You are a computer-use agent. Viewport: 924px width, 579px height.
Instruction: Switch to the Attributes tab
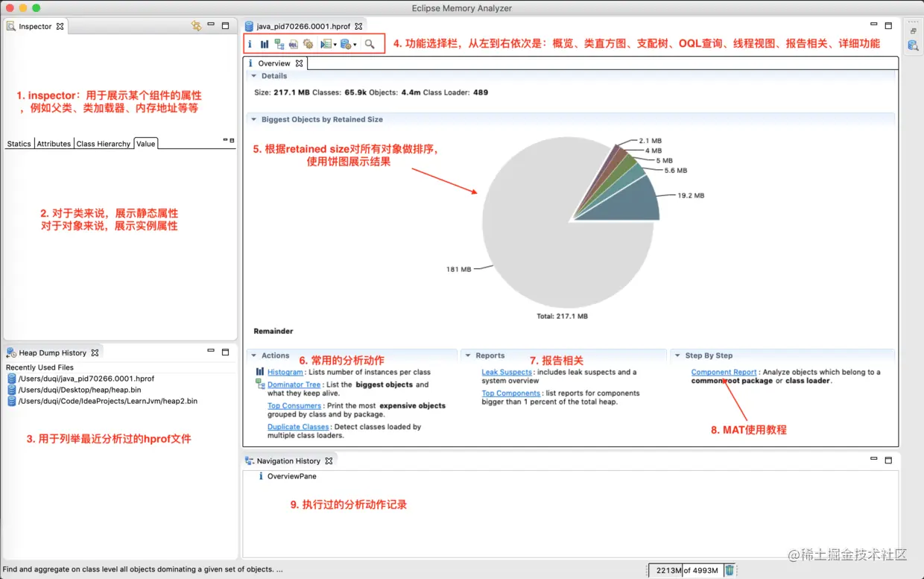tap(54, 144)
